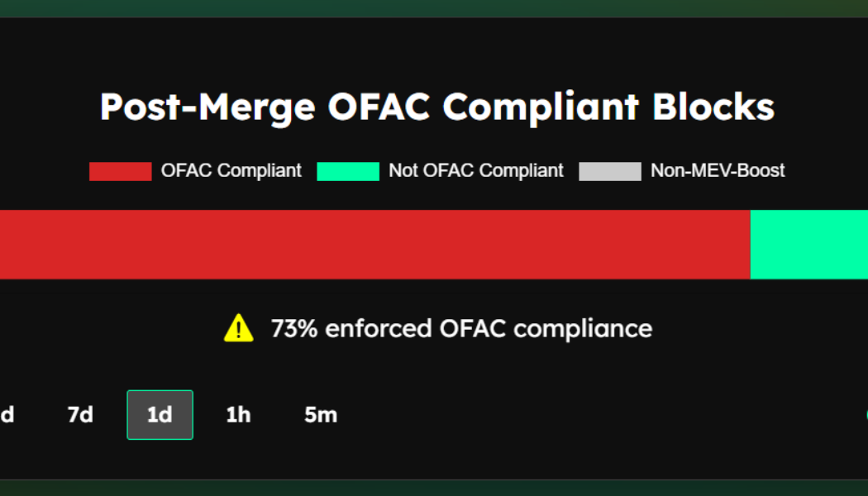The height and width of the screenshot is (496, 868).
Task: Click the green non-compliant bar segment
Action: pyautogui.click(x=810, y=245)
